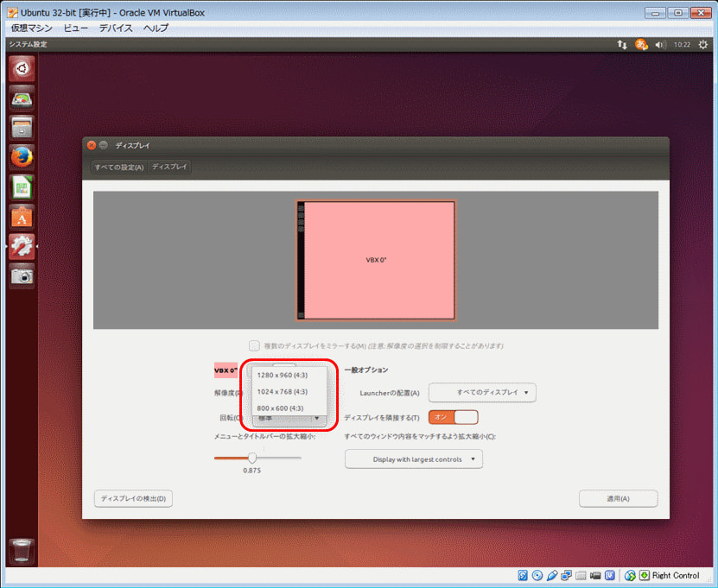Viewport: 718px width, 588px height.
Task: Click the menu and title bar scale slider handle
Action: pos(252,458)
